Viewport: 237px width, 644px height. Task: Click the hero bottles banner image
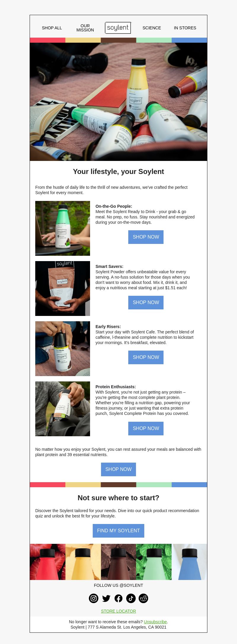click(118, 102)
